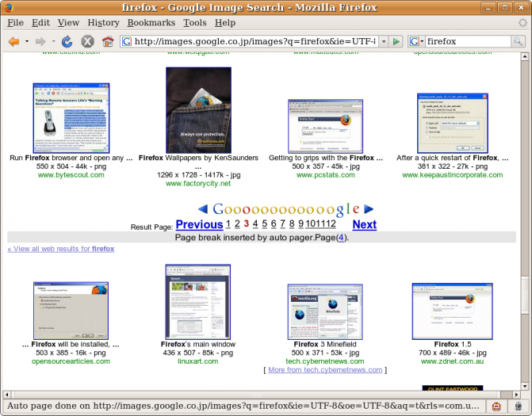This screenshot has width=532, height=416.
Task: Click Google logo left blue arrow
Action: pyautogui.click(x=203, y=209)
